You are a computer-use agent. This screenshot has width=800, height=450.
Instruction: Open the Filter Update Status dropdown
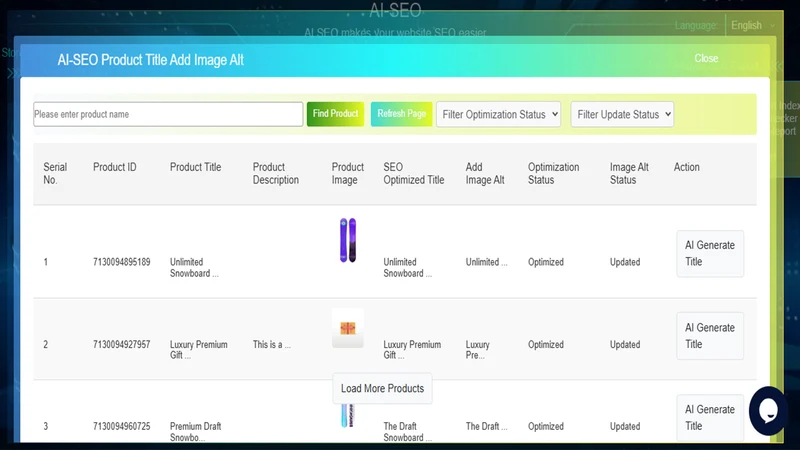pyautogui.click(x=622, y=114)
